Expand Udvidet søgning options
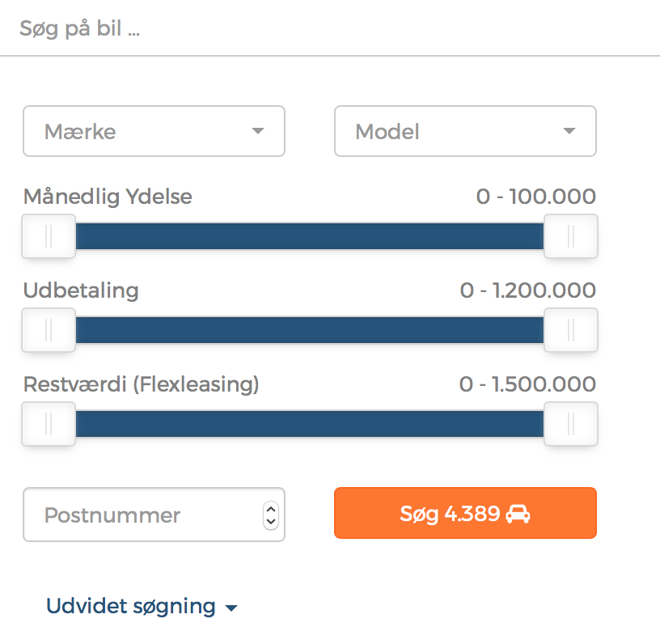This screenshot has width=660, height=644. (x=131, y=607)
